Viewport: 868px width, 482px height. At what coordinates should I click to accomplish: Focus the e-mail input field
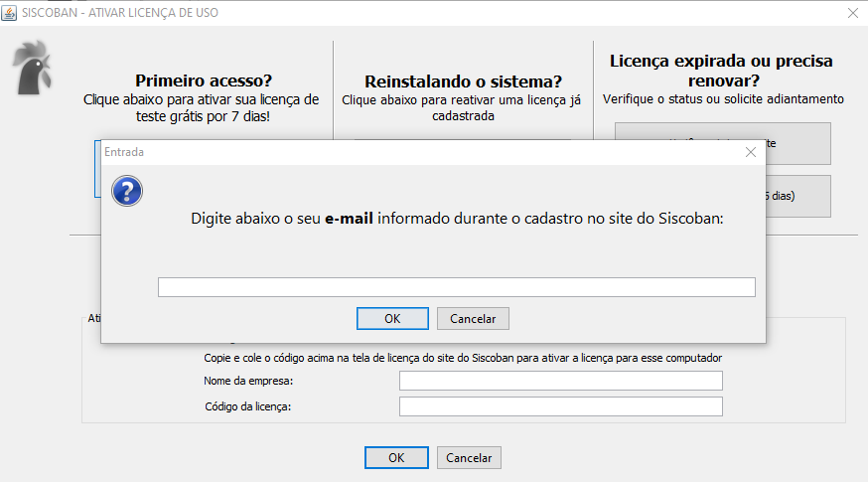[456, 287]
